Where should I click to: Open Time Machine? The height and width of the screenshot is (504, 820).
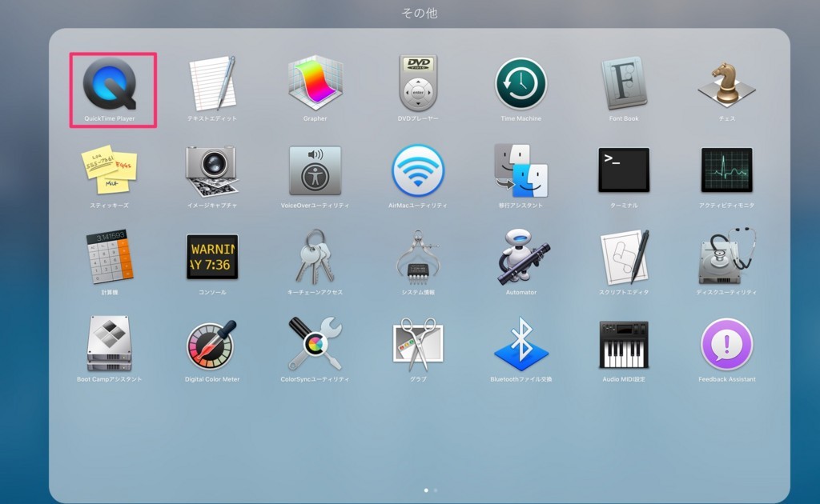[x=521, y=83]
